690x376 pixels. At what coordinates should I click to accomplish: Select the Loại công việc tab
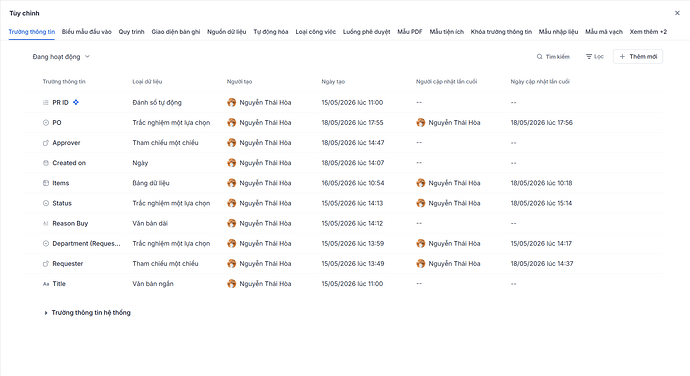tap(316, 32)
